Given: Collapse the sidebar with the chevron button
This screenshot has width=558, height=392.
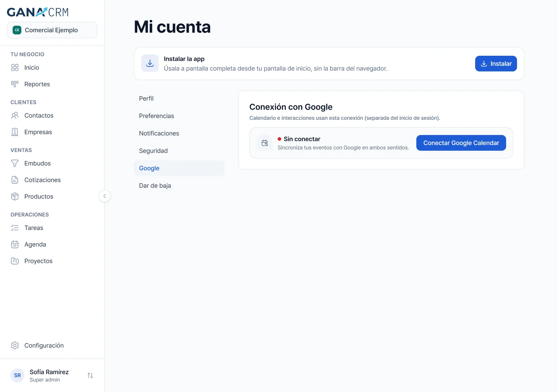Looking at the screenshot, I should pos(105,196).
